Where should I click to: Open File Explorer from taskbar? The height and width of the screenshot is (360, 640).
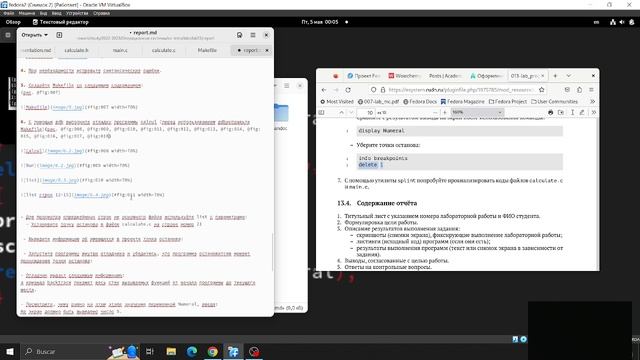coord(171,351)
